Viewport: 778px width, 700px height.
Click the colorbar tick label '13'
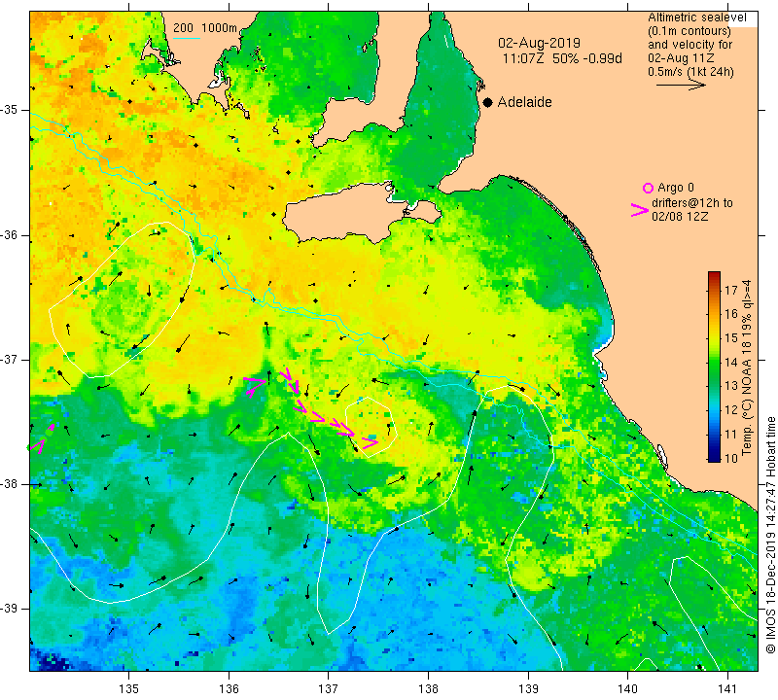tap(731, 385)
